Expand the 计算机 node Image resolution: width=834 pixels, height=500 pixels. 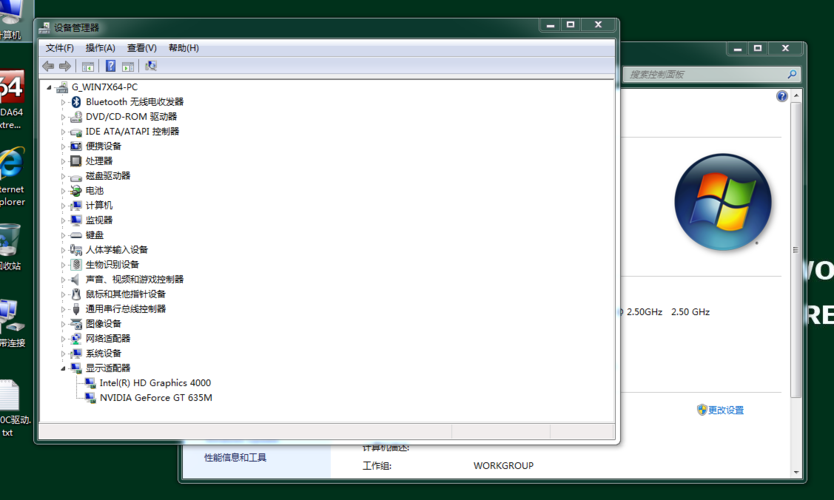63,206
